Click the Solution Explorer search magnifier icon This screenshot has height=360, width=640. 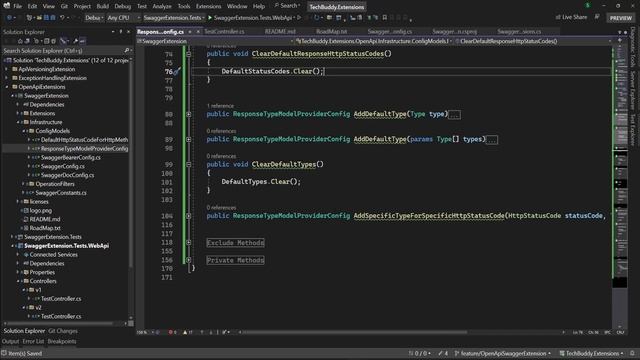127,51
